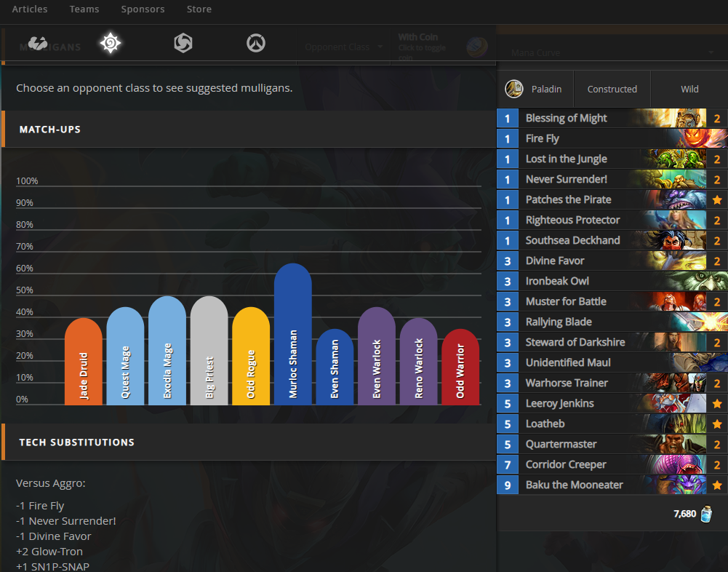
Task: Select the Hearthstone game icon
Action: tap(111, 43)
